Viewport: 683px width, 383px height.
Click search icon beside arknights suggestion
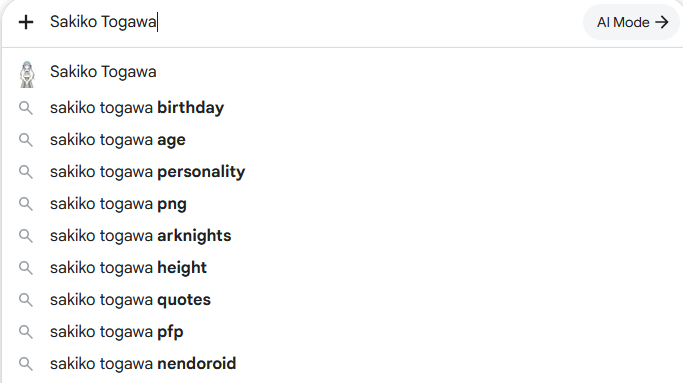click(26, 236)
